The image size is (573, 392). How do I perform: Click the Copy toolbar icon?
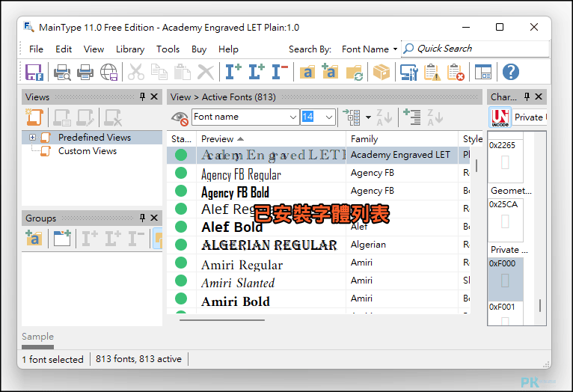(159, 72)
